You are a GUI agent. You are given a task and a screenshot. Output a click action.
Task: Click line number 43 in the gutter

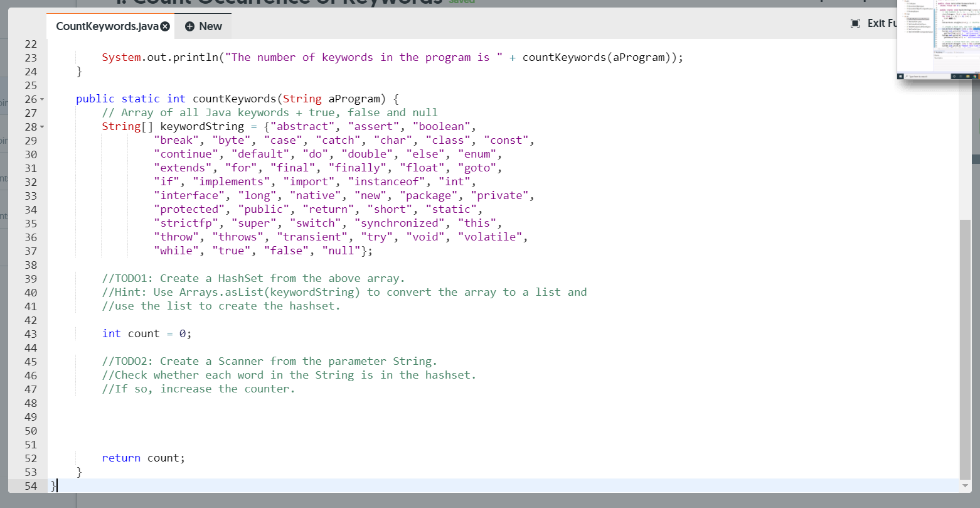(31, 334)
